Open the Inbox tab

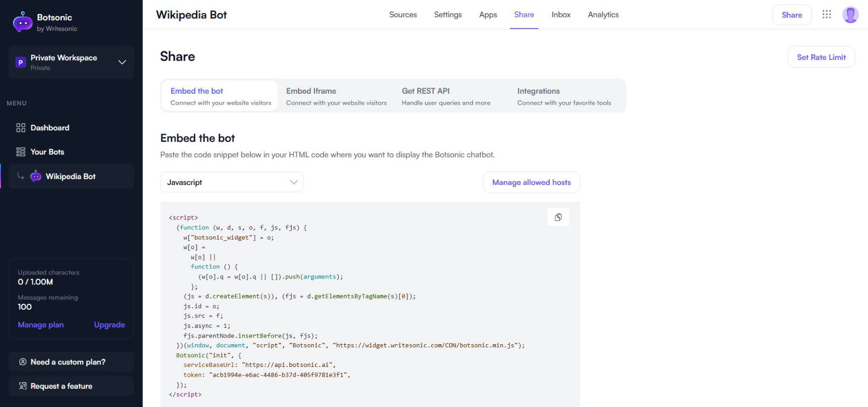pos(561,14)
